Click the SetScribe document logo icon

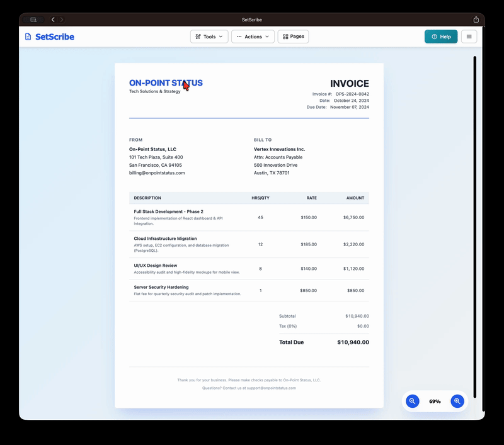coord(26,37)
